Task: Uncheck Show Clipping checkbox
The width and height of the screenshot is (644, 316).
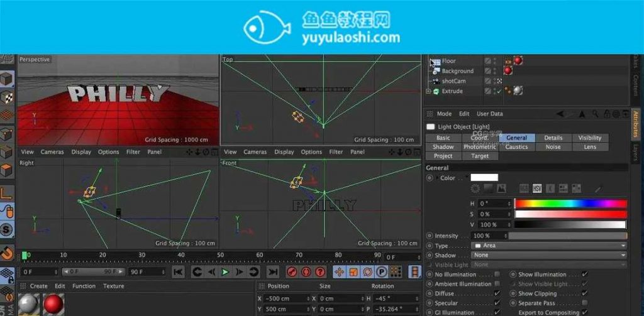Action: tap(585, 293)
